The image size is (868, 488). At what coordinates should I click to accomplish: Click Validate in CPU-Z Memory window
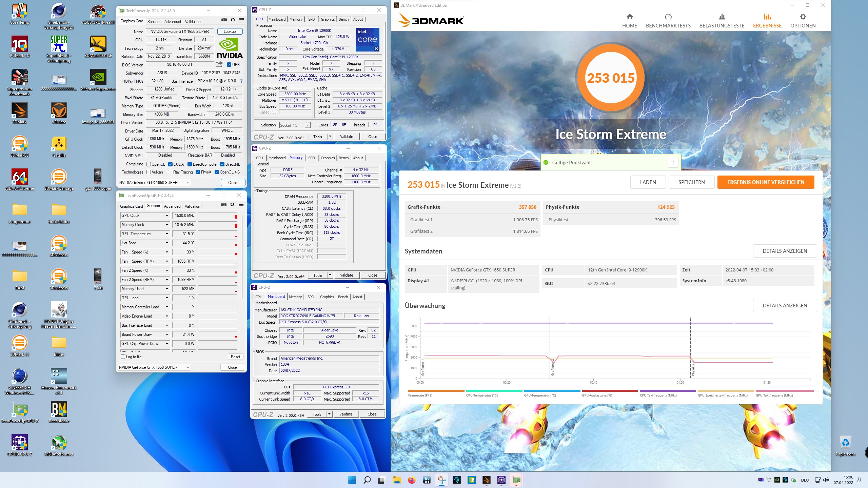click(x=347, y=275)
